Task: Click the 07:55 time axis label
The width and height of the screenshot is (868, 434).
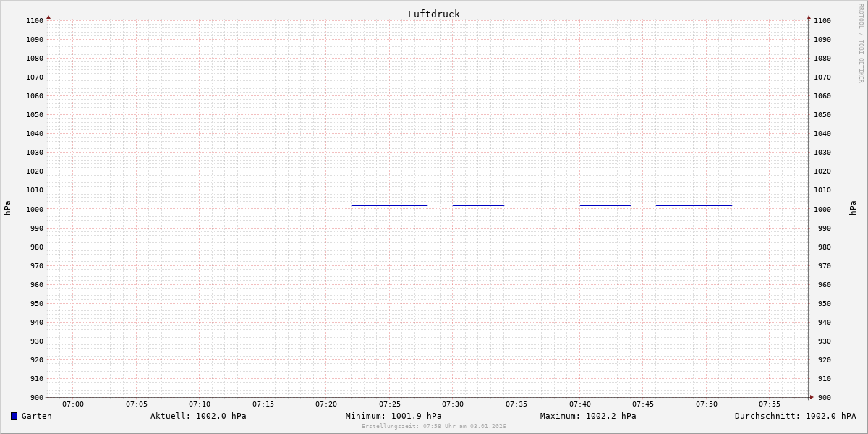Action: click(x=770, y=404)
